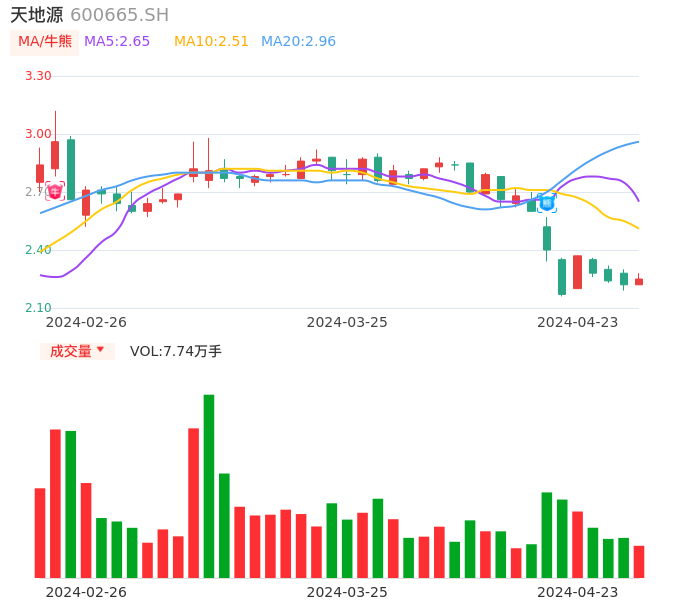Click the 2.10 price axis label
The width and height of the screenshot is (686, 606).
click(38, 308)
